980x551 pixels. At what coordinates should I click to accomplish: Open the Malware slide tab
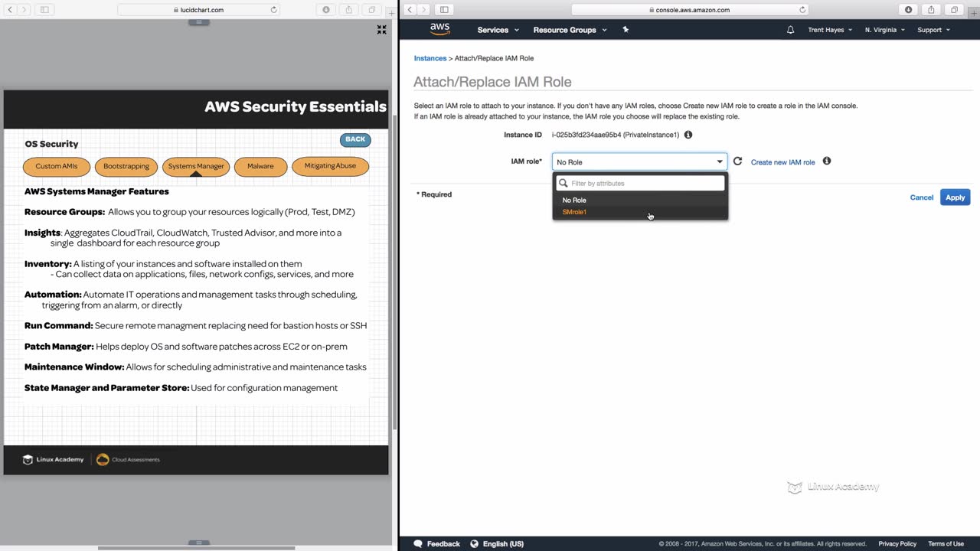[x=260, y=166]
